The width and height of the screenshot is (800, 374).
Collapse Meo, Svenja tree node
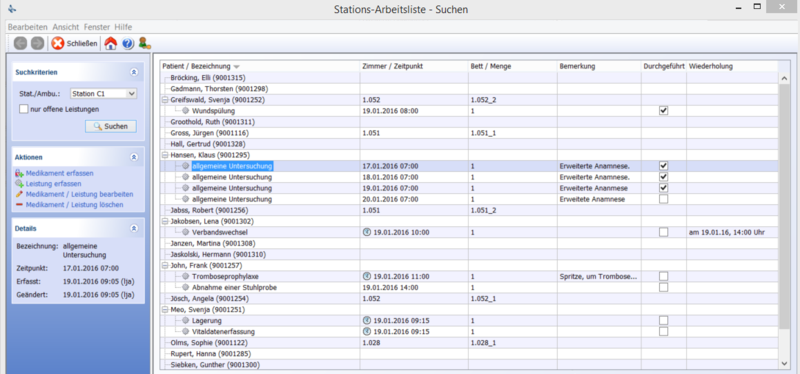[165, 310]
